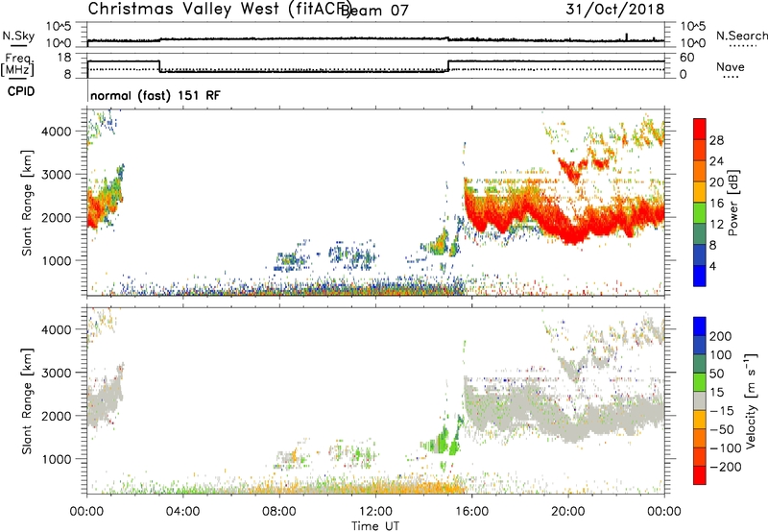Click the 'Nave' legend label

point(731,66)
